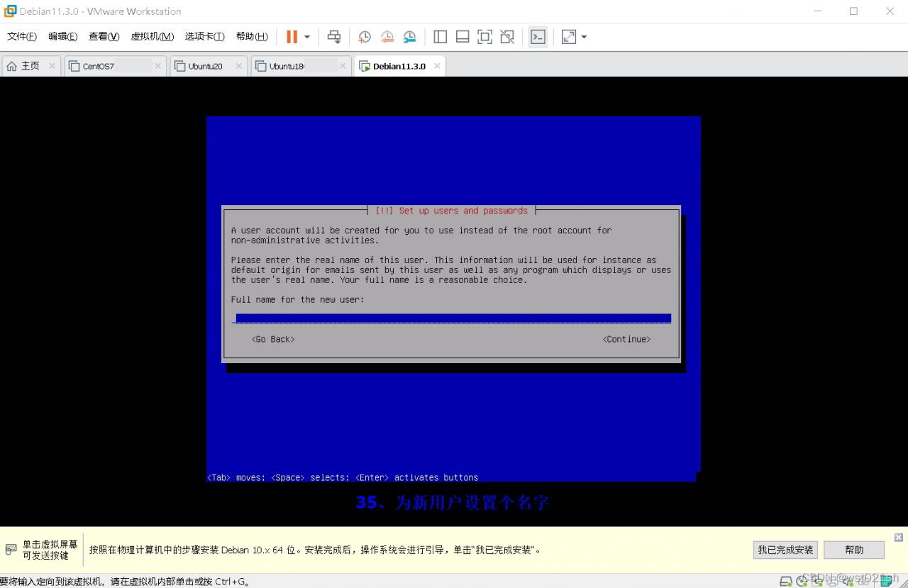Close the 主页 tab
Viewport: 908px width, 588px height.
click(x=52, y=66)
